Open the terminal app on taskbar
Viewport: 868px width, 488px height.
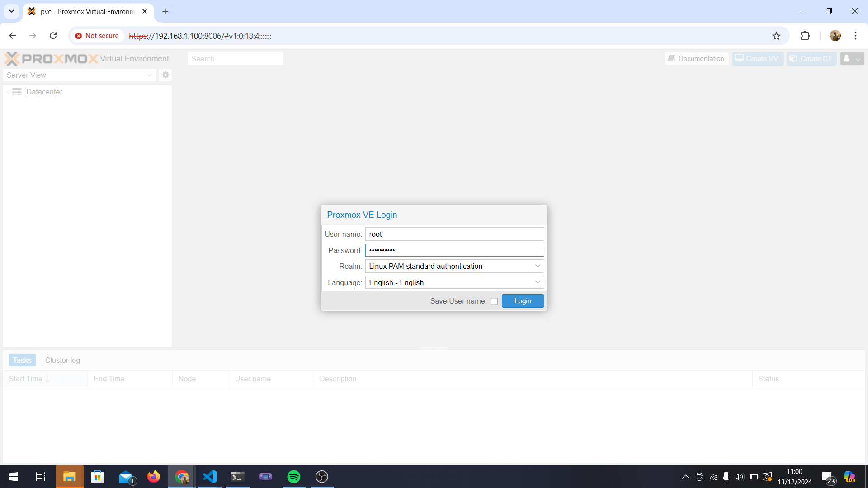coord(238,477)
